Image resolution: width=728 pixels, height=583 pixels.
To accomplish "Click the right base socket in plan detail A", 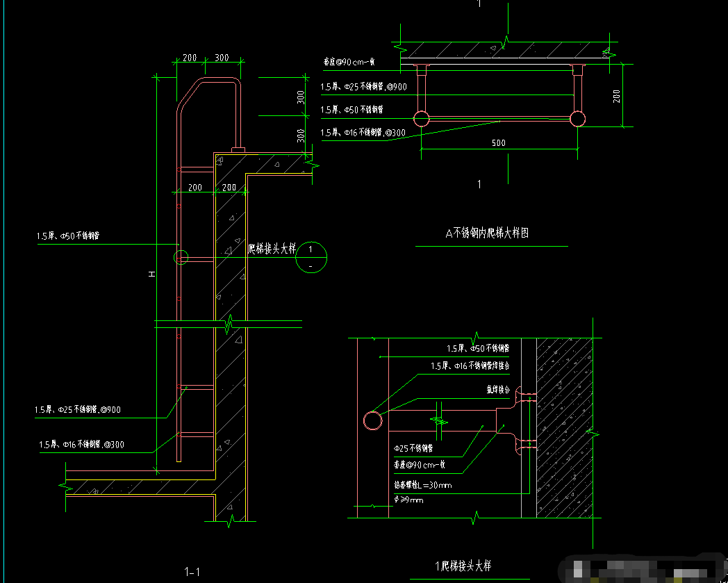I will coord(577,69).
